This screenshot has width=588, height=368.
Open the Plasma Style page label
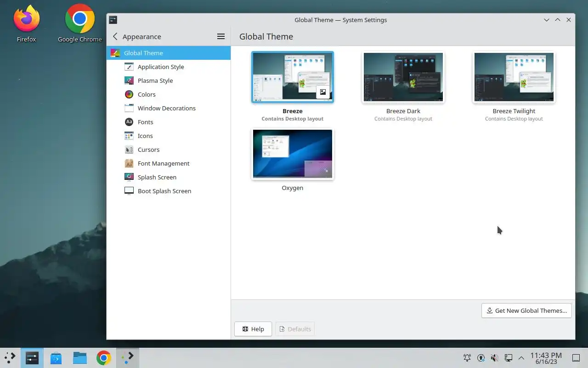155,80
